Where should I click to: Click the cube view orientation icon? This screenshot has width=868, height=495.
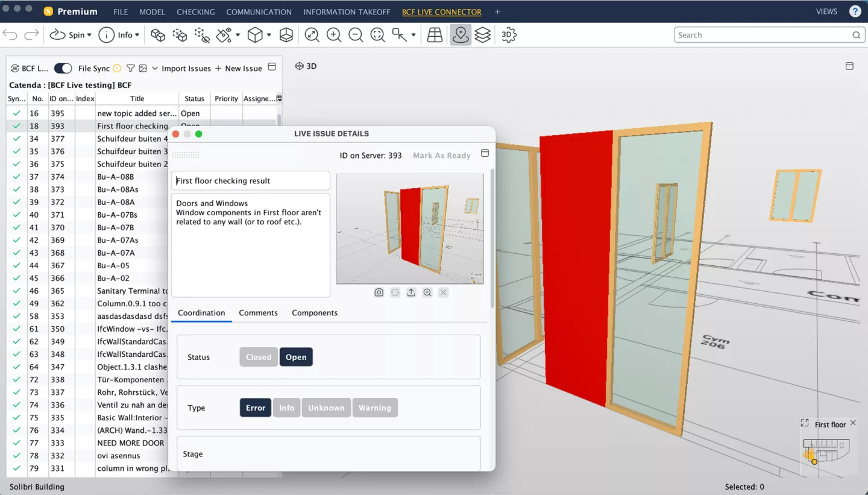click(x=256, y=35)
